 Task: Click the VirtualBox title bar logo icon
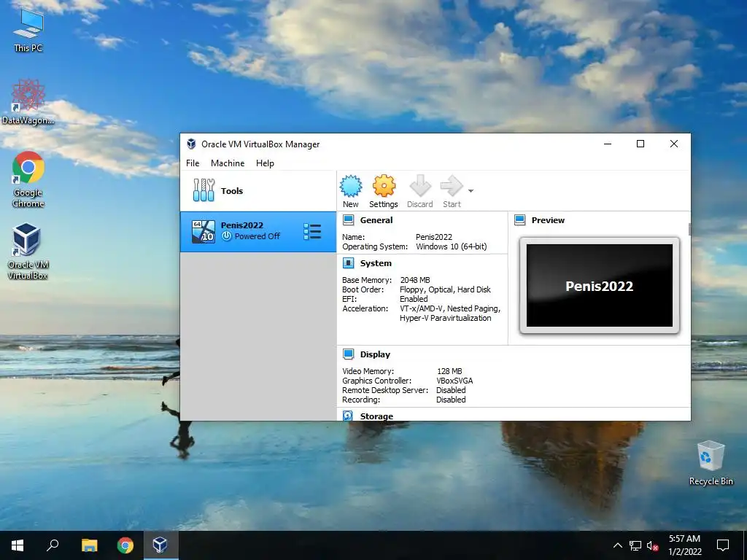pyautogui.click(x=192, y=144)
